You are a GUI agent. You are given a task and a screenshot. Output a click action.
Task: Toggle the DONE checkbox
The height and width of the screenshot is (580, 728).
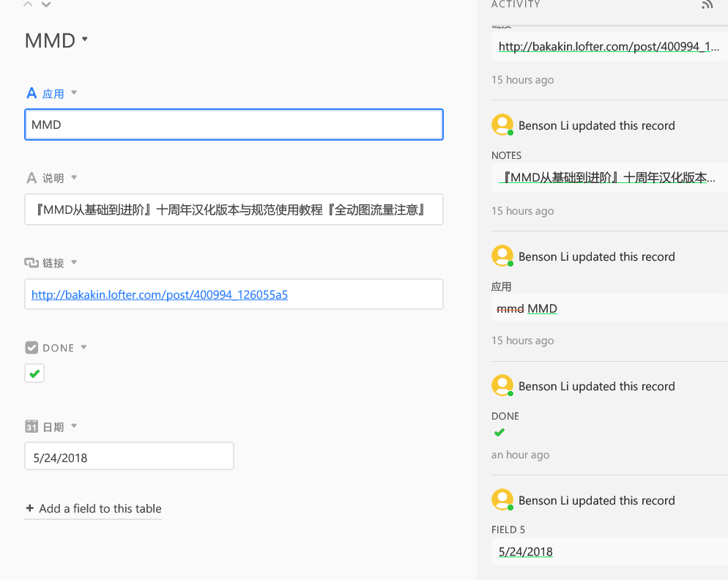34,373
